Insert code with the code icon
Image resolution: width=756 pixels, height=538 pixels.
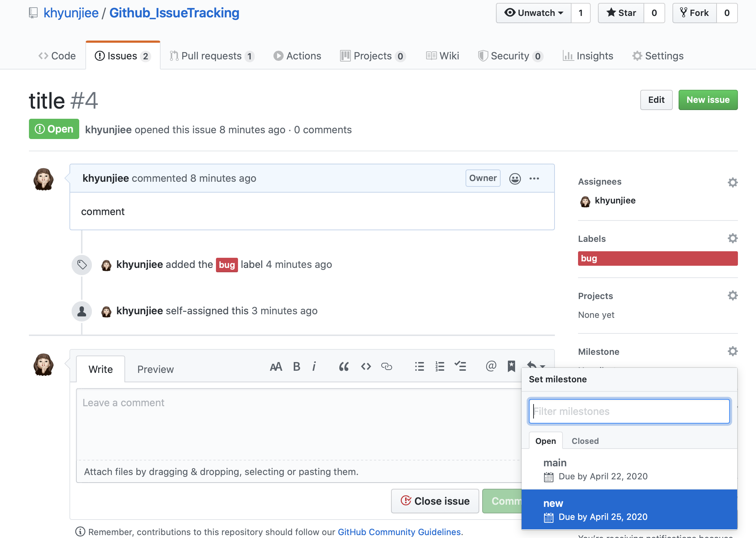pos(366,366)
